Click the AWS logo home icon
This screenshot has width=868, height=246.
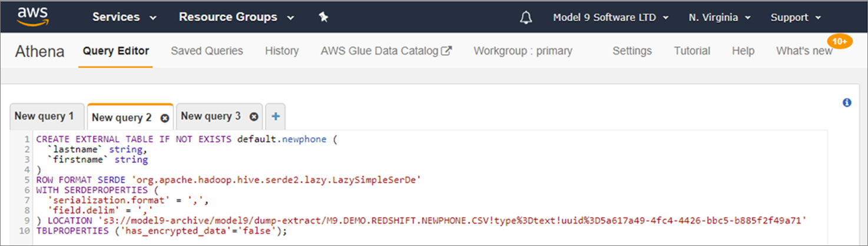tap(32, 16)
